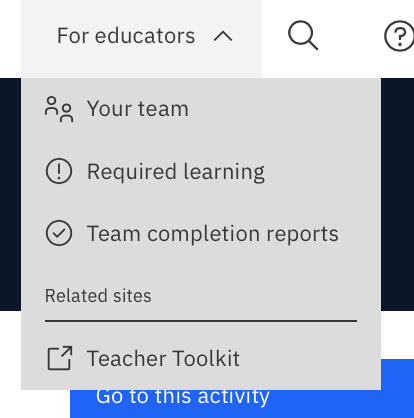Click white header space between search and help
Screen dimensions: 414x418
click(x=351, y=36)
